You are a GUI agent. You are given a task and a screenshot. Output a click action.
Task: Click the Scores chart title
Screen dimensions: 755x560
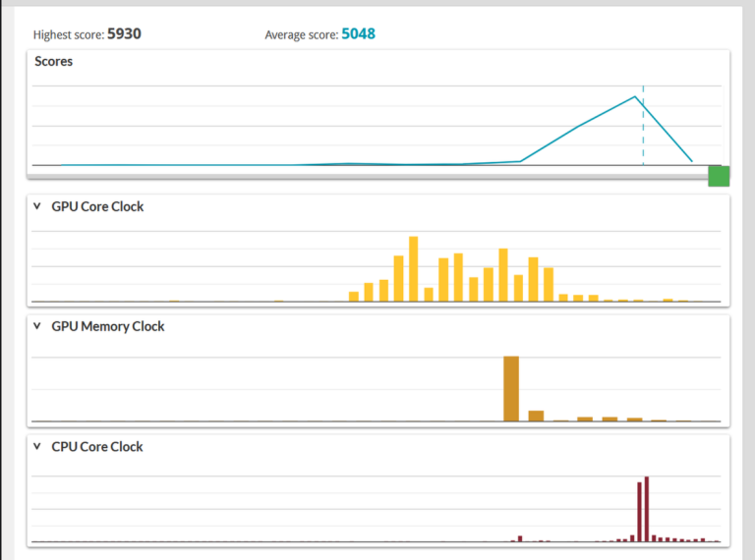pos(53,61)
